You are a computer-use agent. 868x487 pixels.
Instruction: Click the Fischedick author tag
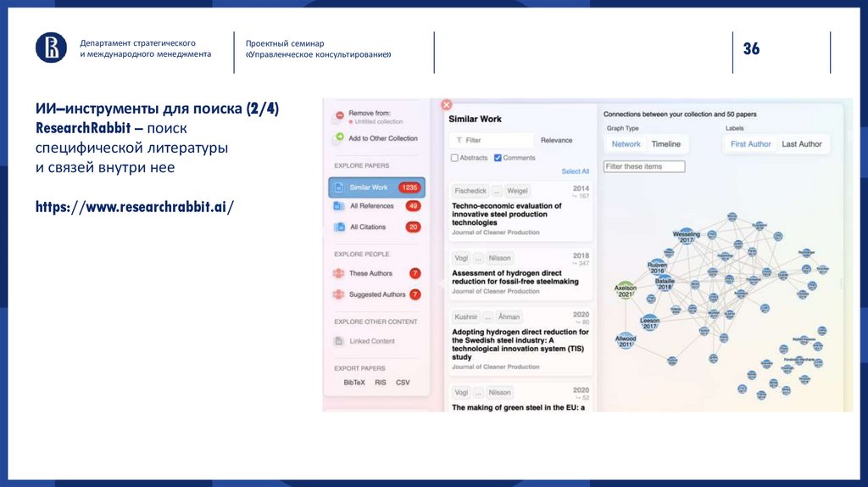coord(470,191)
